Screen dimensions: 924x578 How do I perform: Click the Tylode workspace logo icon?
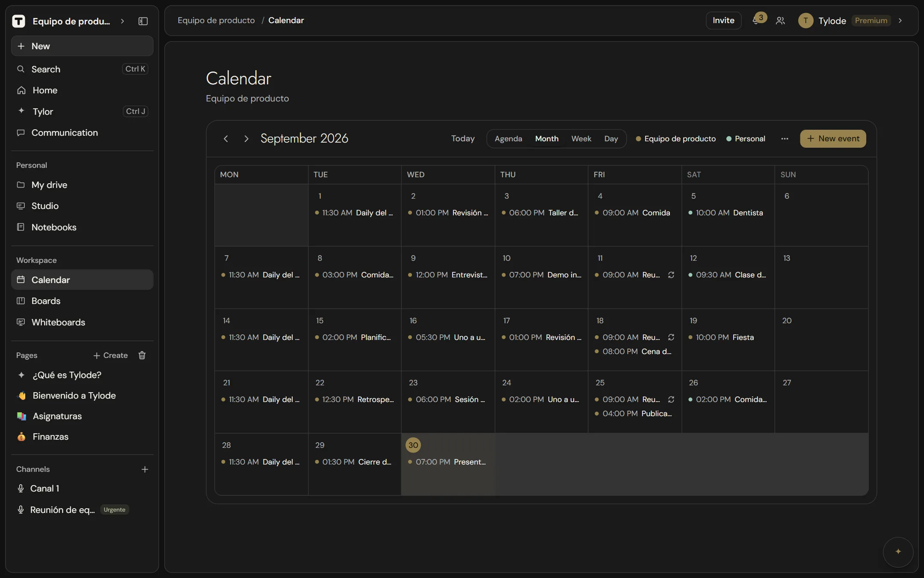coord(18,21)
